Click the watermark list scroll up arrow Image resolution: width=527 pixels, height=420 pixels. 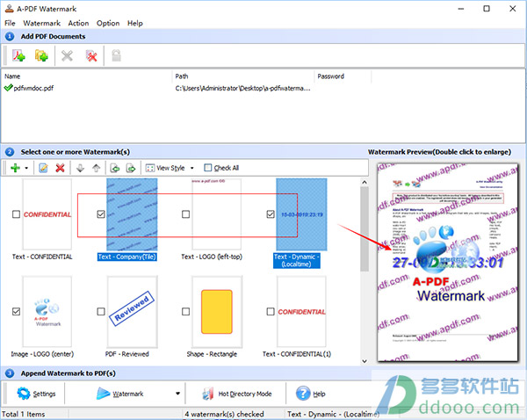click(365, 182)
